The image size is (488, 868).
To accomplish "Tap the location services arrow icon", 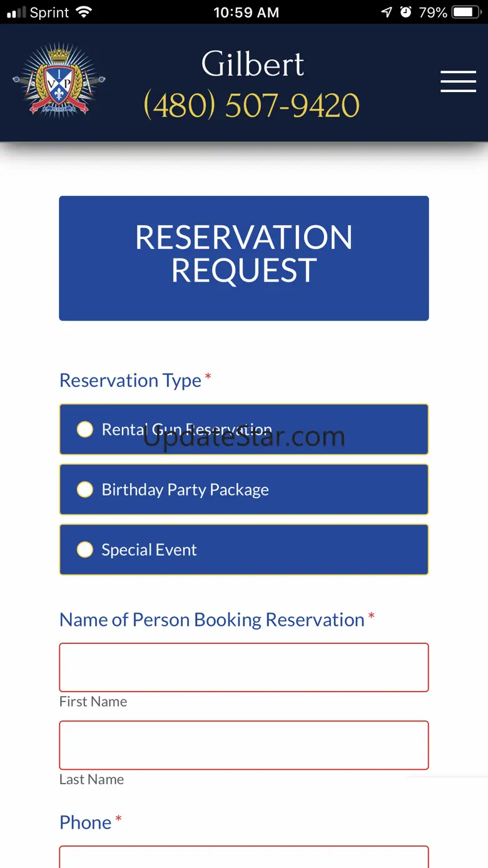I will (387, 12).
